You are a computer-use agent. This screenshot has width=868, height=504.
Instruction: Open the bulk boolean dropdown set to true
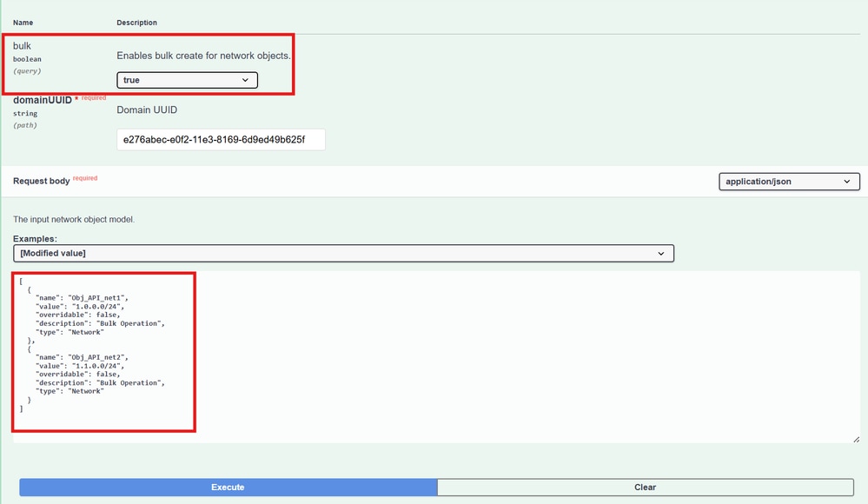click(187, 80)
